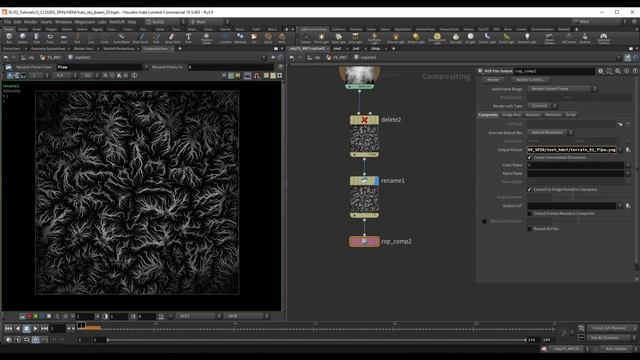640x360 pixels.
Task: Select the Sphere shelf tool
Action: [22, 38]
